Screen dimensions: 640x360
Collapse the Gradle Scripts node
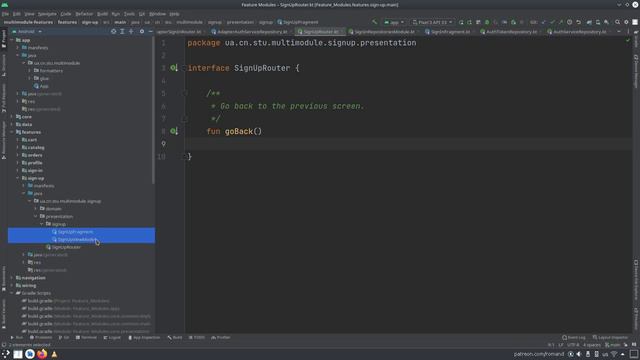(12, 293)
